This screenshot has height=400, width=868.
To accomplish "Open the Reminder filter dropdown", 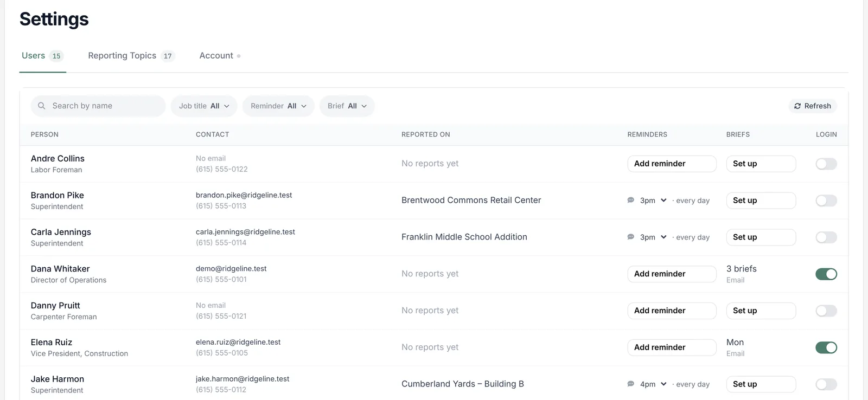I will click(x=278, y=106).
